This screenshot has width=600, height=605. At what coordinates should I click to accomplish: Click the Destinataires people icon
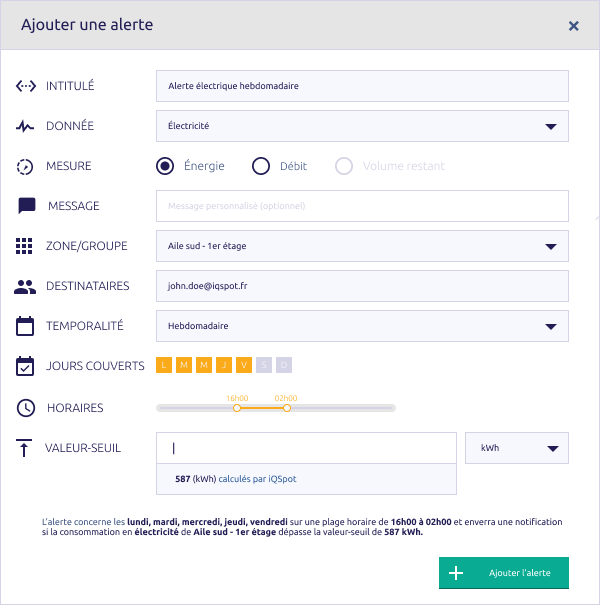coord(25,287)
